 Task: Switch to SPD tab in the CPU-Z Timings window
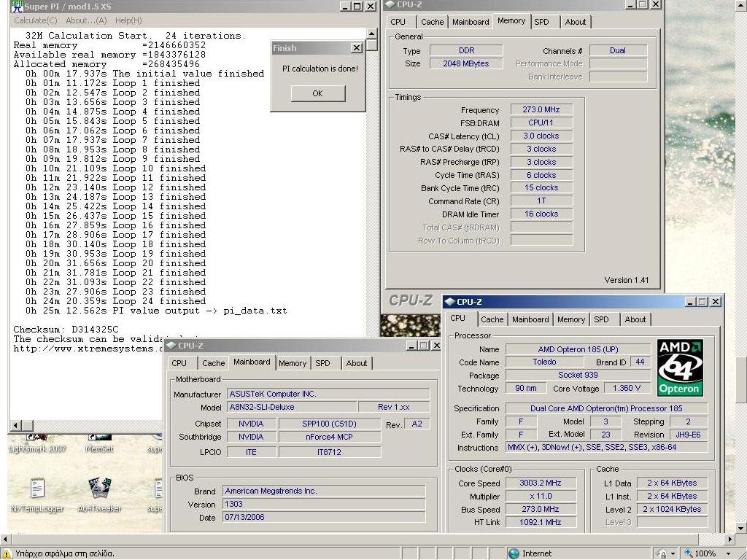(x=542, y=22)
